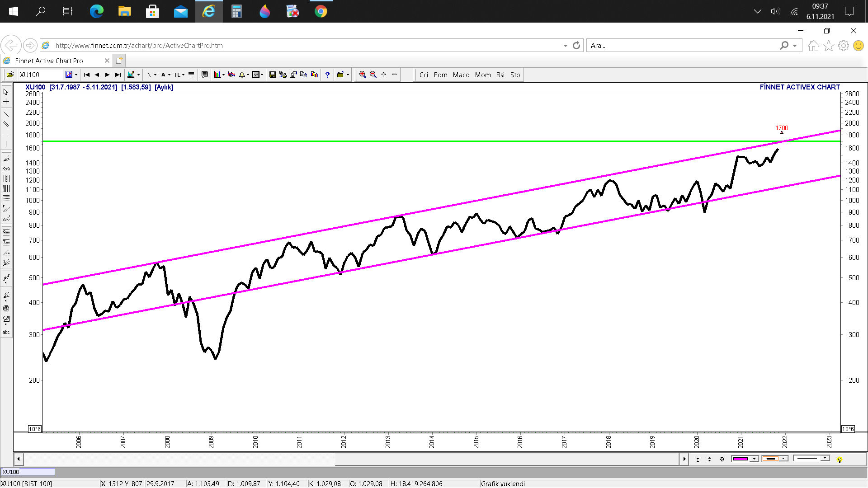Click the open file folder icon
This screenshot has height=488, width=868.
tap(10, 75)
